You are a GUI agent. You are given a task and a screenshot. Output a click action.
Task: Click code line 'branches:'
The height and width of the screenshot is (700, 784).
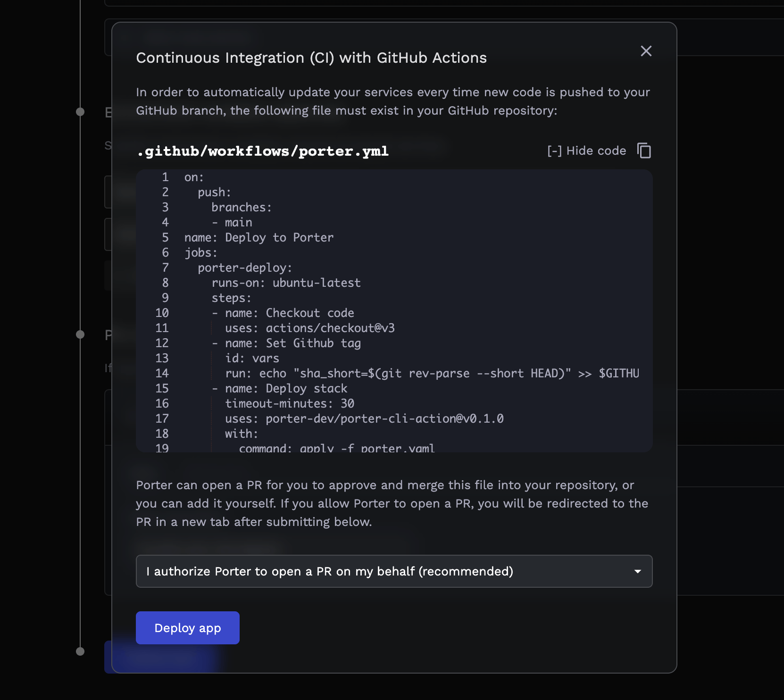[x=242, y=208]
